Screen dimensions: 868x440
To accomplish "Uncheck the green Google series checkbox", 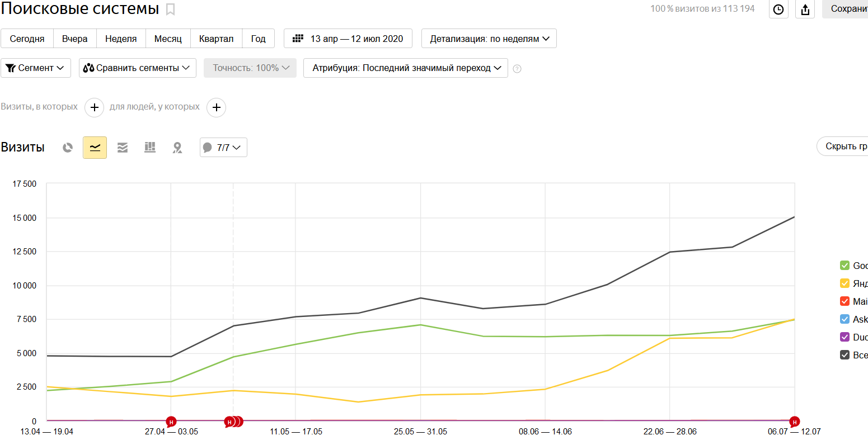I will [845, 266].
